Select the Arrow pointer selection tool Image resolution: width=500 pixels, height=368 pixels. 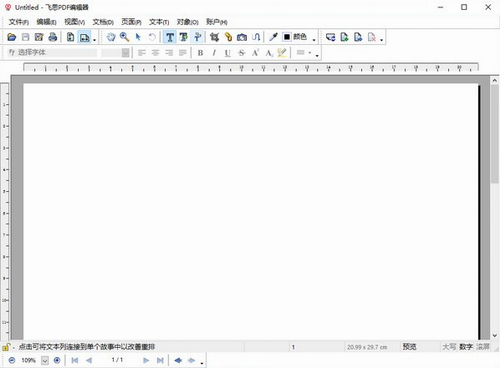point(138,37)
